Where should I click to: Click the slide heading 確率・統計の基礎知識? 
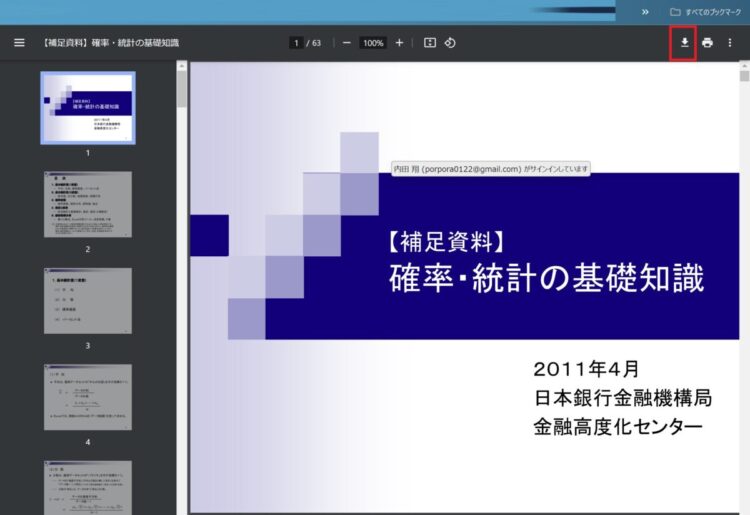point(547,277)
